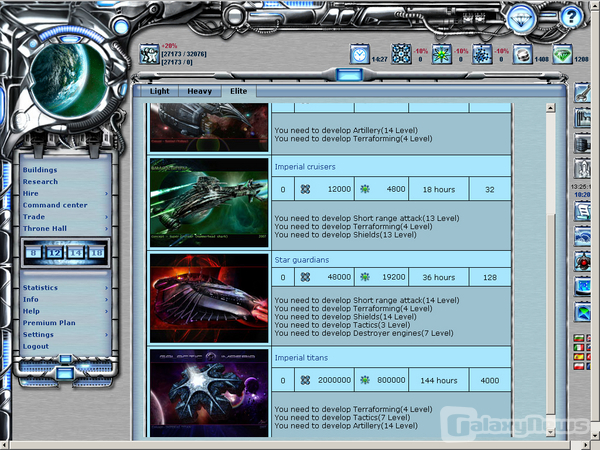
Task: Expand the Trade submenu arrow
Action: pos(106,217)
